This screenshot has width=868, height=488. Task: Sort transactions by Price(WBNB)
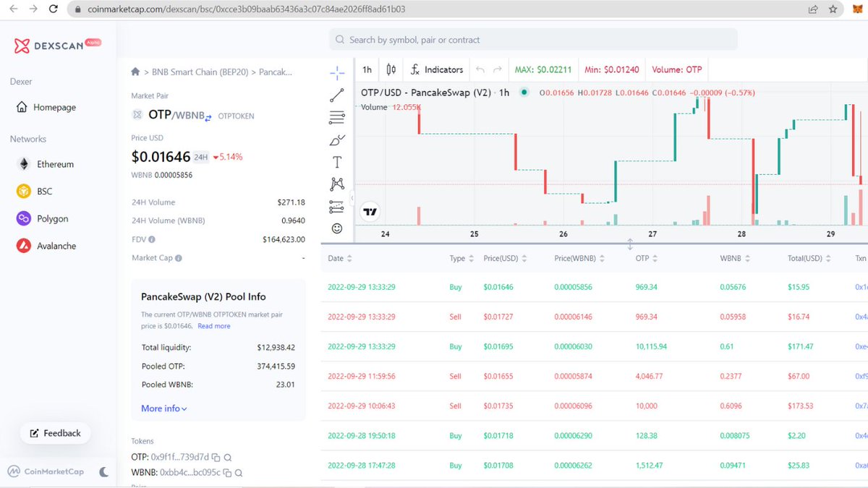581,258
